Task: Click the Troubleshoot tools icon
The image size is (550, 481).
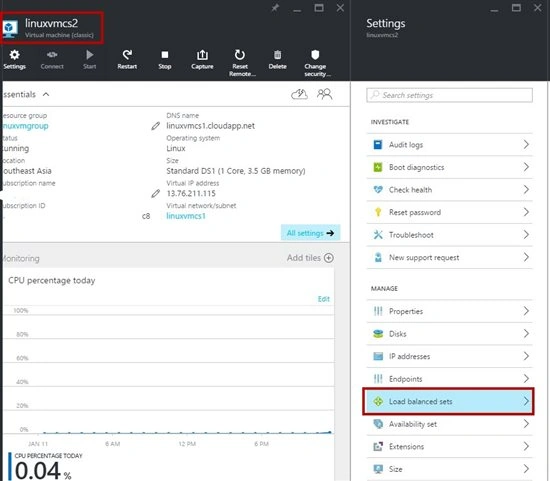Action: (x=378, y=235)
